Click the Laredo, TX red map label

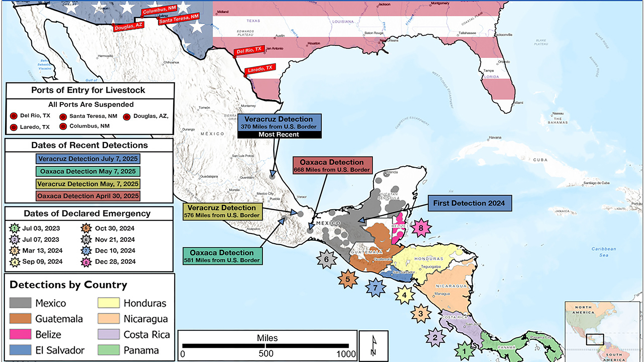(x=260, y=69)
